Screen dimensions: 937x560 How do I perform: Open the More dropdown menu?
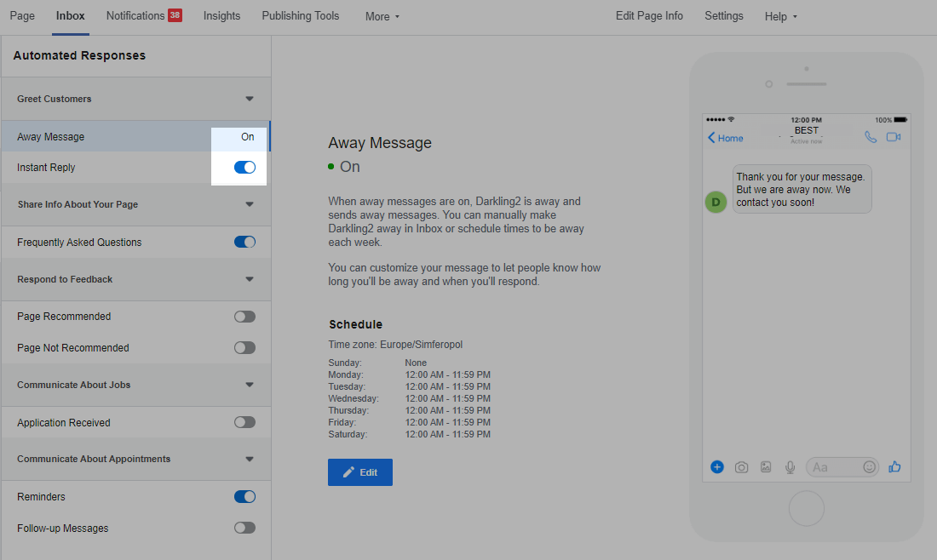click(x=382, y=17)
